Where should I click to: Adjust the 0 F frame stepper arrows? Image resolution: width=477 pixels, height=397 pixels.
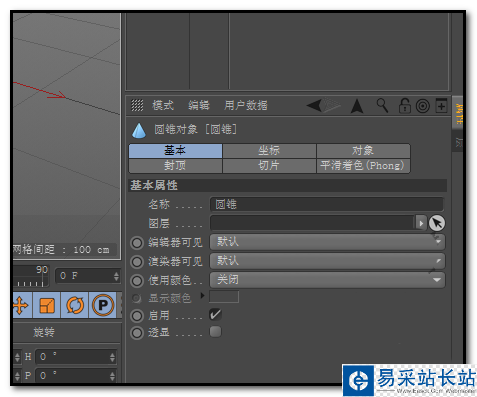(116, 276)
